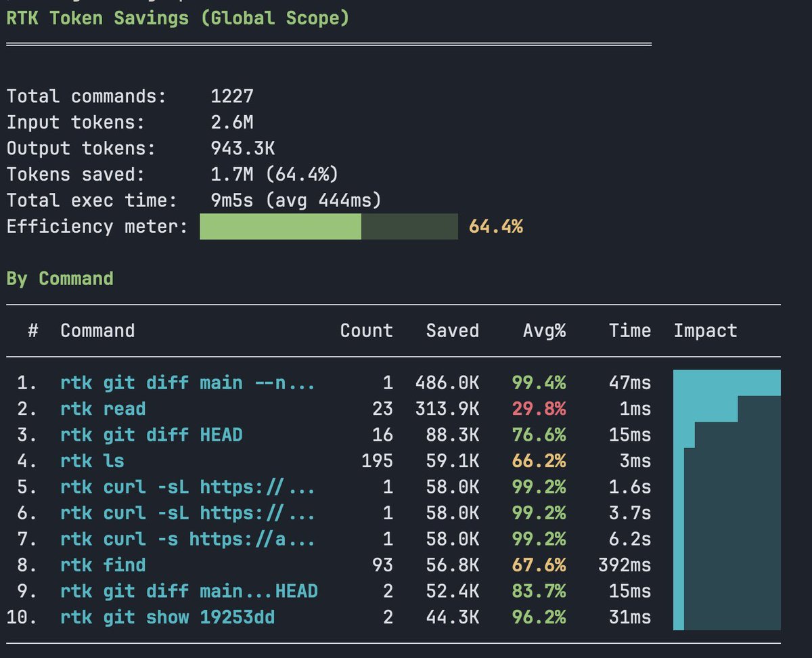Select the 'rtk curl -s https://a...' command
Screen dimensions: 812x658
pos(188,539)
